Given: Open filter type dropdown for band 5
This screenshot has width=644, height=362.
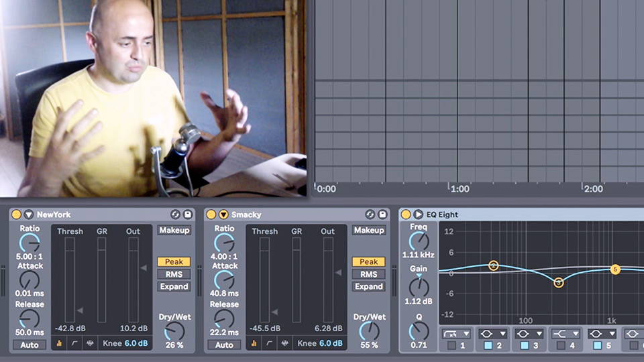Looking at the screenshot, I should [x=602, y=334].
